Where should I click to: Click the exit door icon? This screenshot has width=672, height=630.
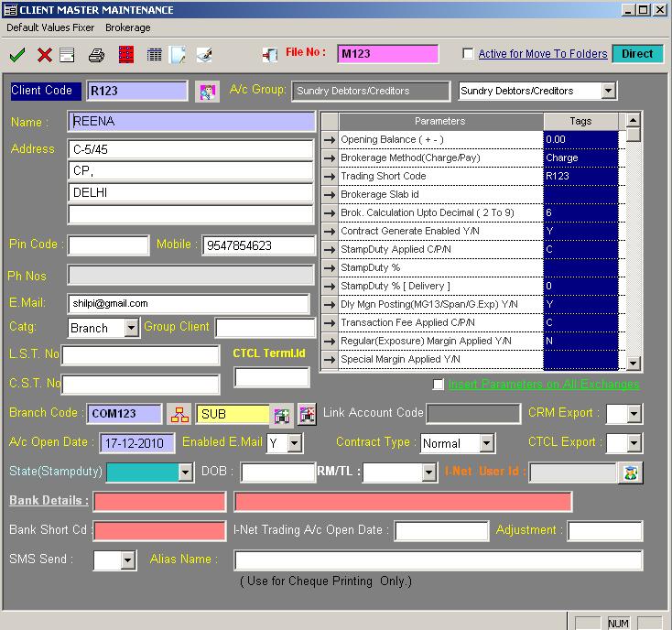point(270,55)
